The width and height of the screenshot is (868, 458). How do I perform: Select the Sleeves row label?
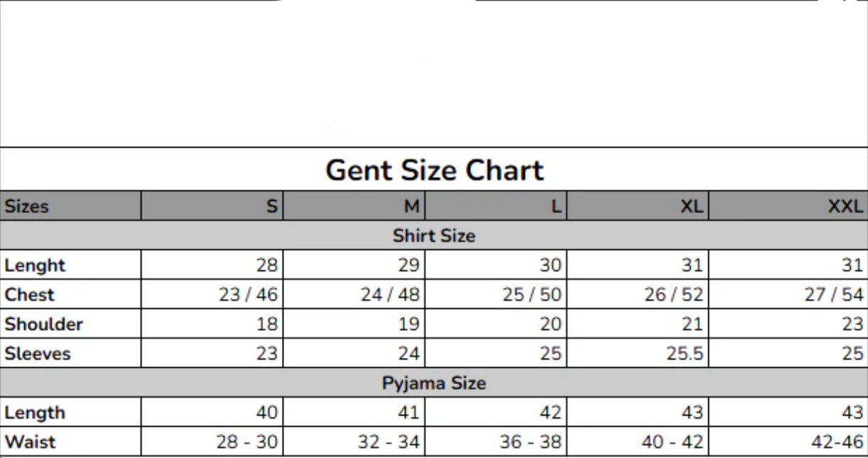38,354
